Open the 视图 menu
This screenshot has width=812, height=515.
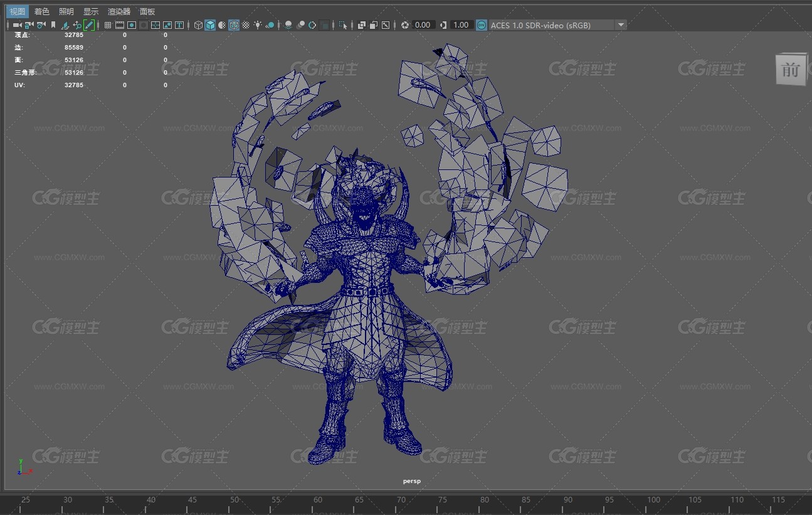coord(18,11)
